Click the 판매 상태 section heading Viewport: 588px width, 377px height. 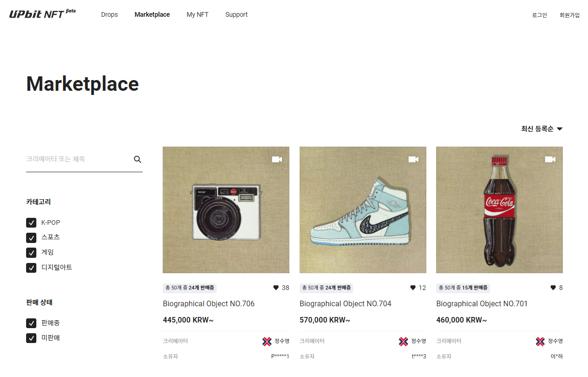click(39, 303)
